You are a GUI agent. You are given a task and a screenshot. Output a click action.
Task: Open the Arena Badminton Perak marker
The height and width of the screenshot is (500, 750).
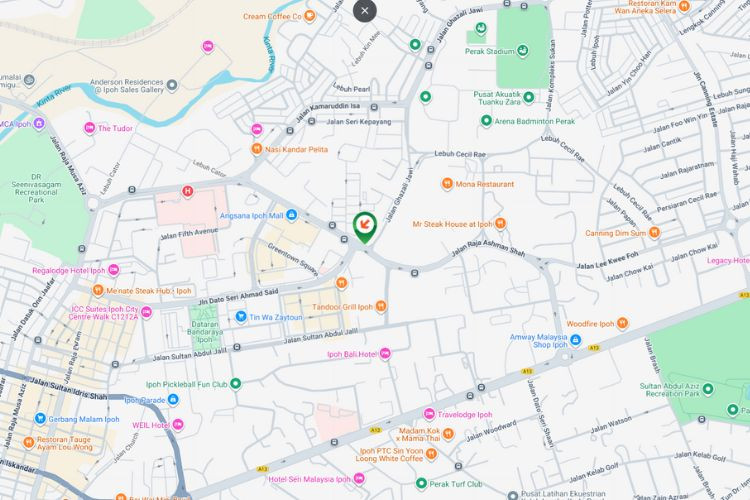click(486, 121)
